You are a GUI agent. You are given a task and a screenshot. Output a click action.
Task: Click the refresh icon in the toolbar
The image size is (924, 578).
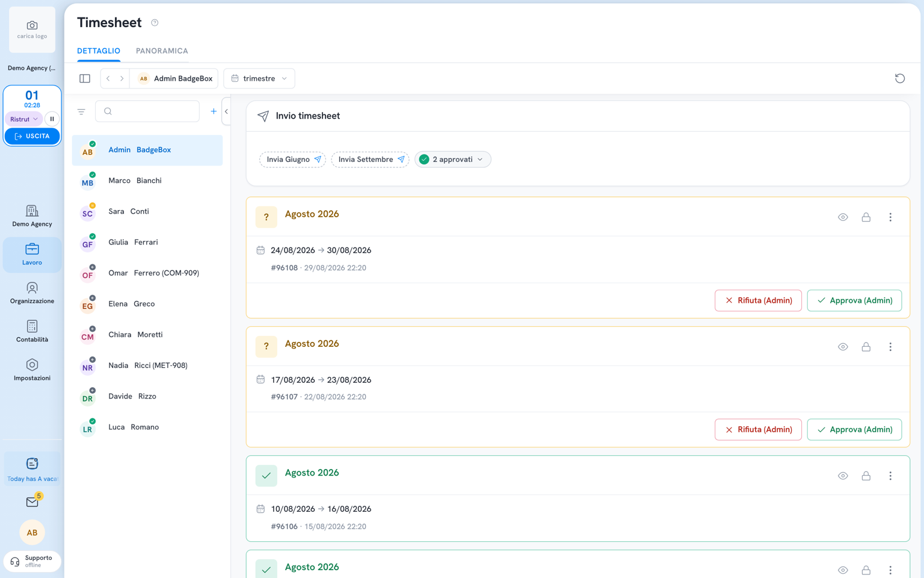point(899,78)
